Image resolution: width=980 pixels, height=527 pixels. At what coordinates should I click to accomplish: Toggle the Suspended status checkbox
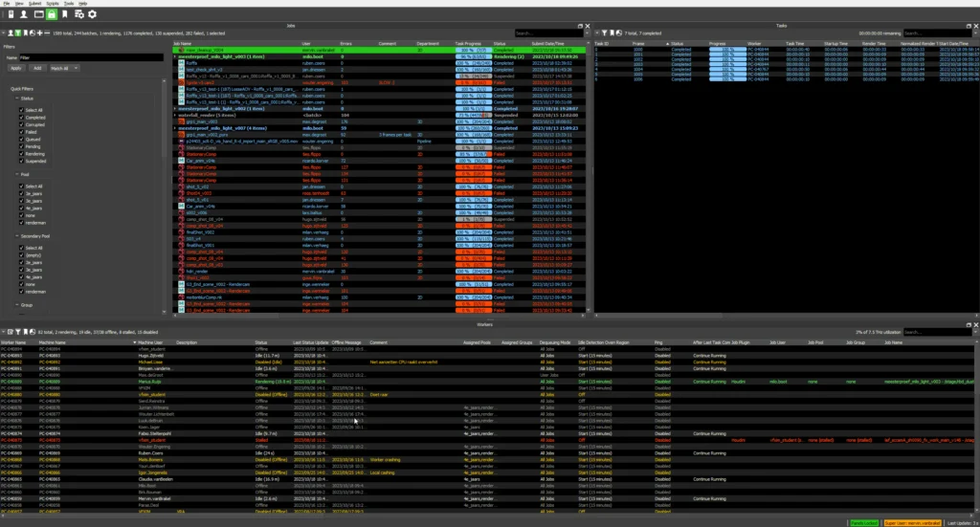click(x=19, y=159)
